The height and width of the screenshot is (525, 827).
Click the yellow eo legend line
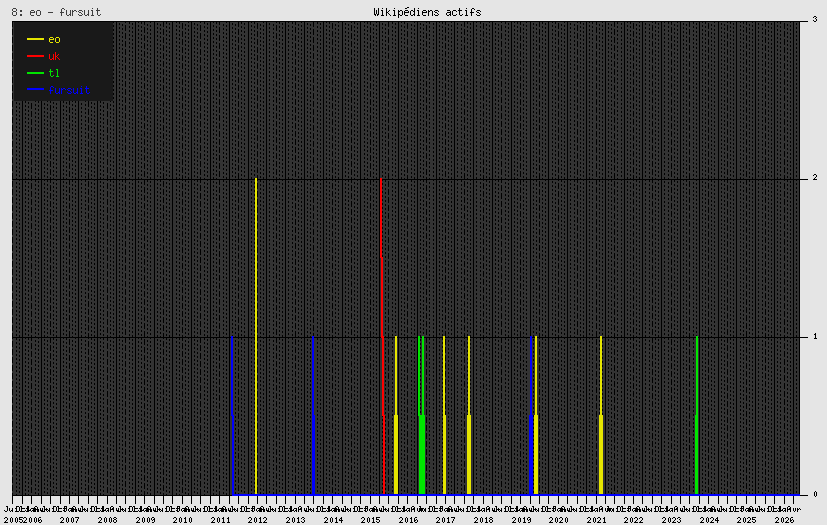35,39
